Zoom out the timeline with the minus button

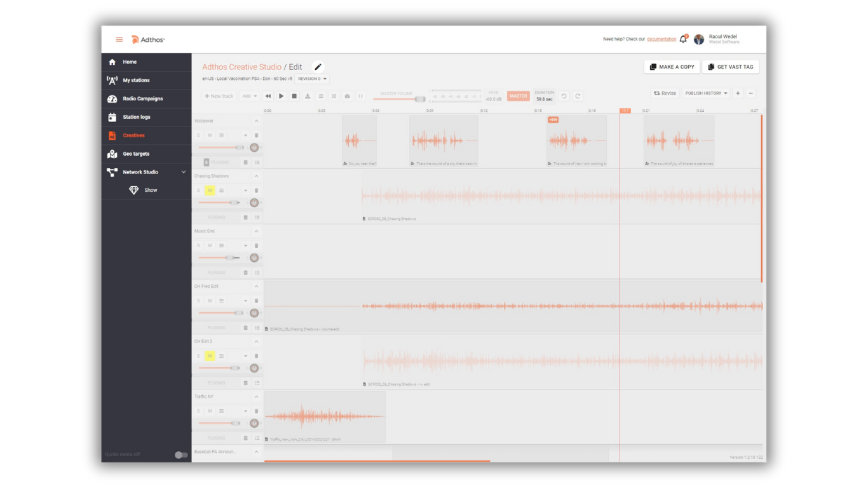click(x=750, y=93)
